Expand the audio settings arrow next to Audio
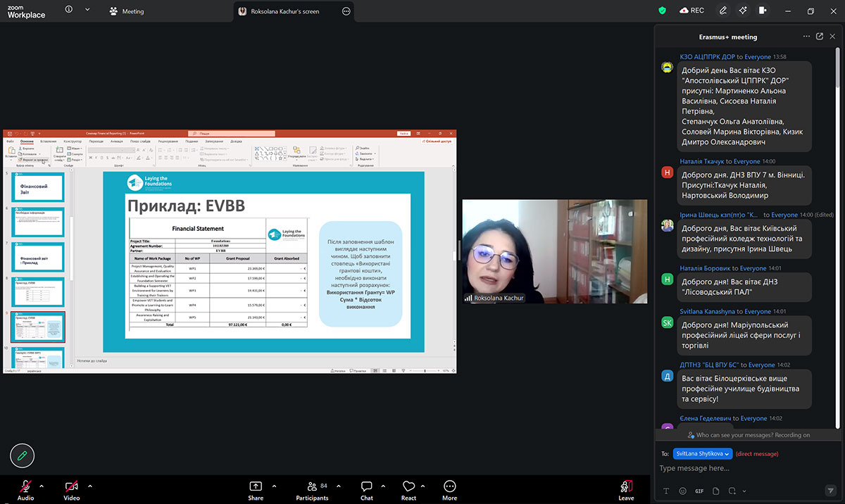 pyautogui.click(x=42, y=486)
